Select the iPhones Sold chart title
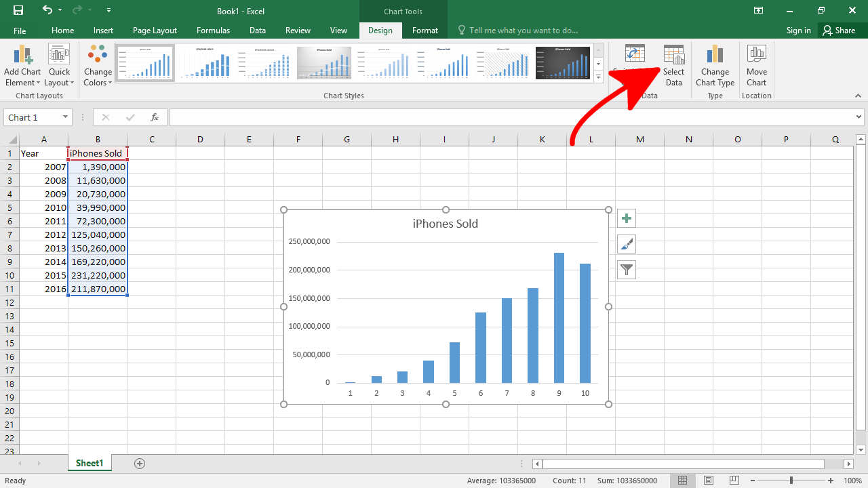This screenshot has width=868, height=488. tap(446, 224)
